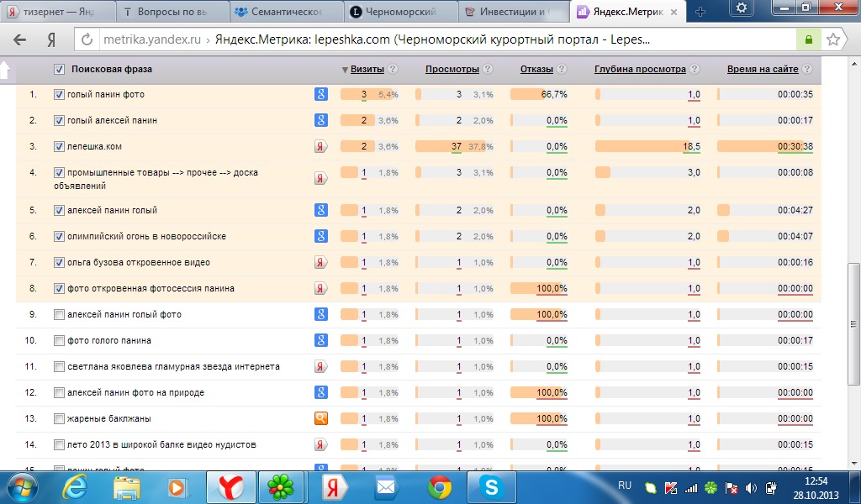
Task: Switch to 'Вопросы по вь' tab
Action: (x=172, y=12)
